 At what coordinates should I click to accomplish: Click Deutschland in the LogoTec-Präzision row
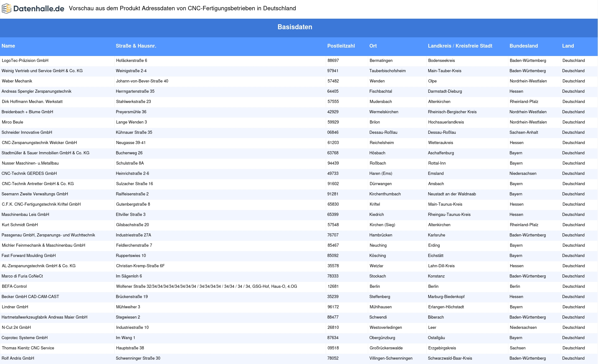(574, 60)
